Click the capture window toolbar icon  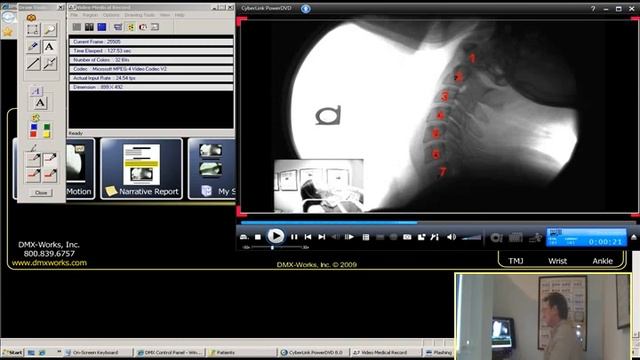[x=118, y=27]
